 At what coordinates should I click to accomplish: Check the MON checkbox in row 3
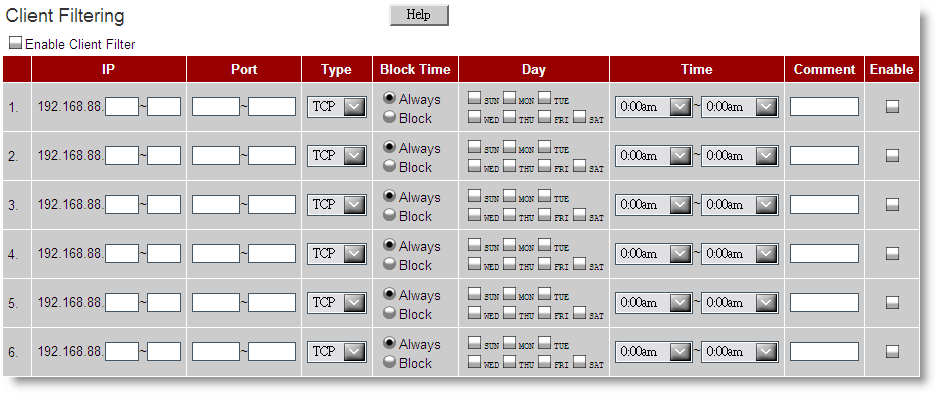(x=509, y=195)
